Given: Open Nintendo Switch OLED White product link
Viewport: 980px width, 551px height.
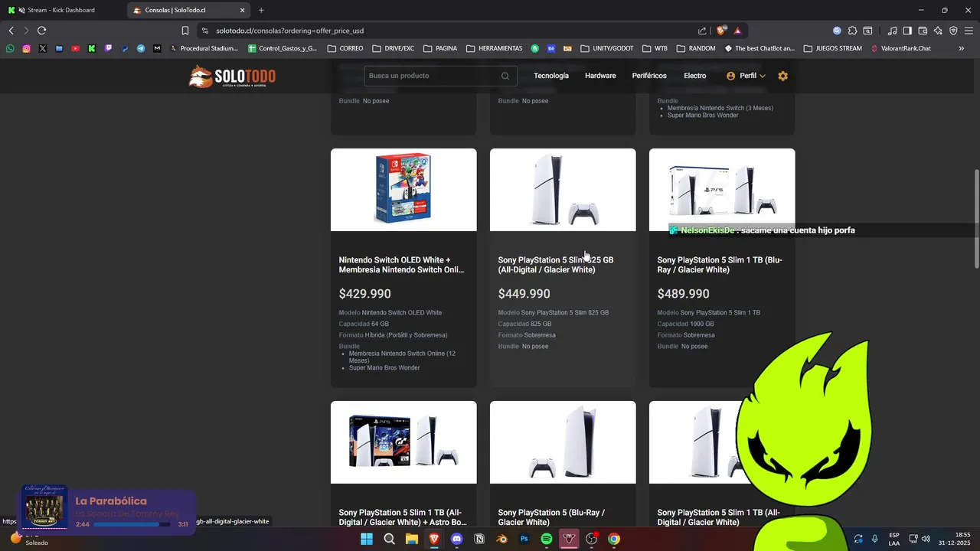Looking at the screenshot, I should pyautogui.click(x=401, y=265).
